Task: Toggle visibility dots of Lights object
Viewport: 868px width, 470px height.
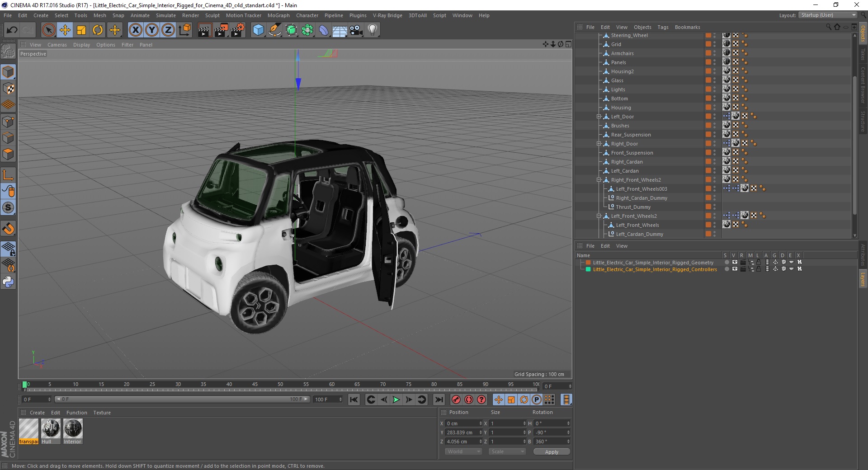Action: (714, 89)
